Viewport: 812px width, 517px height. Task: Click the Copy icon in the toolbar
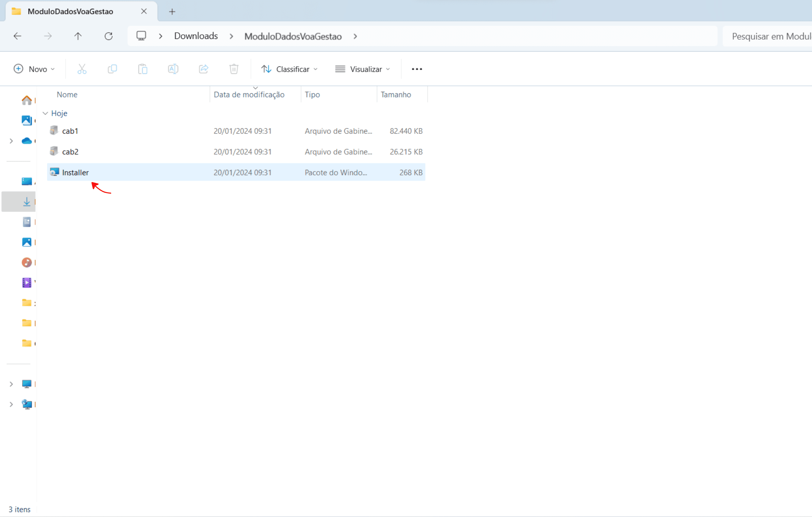pos(112,69)
